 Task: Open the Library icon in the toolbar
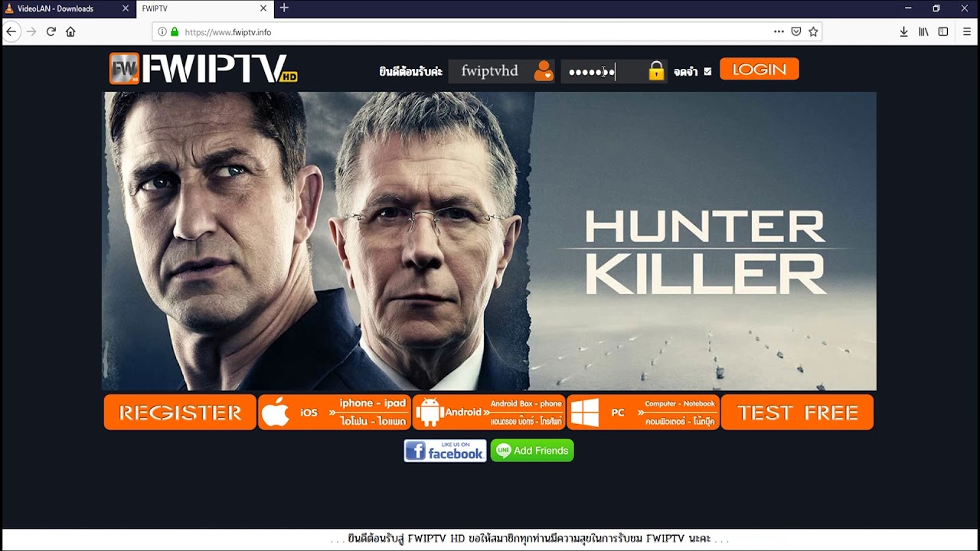click(924, 31)
